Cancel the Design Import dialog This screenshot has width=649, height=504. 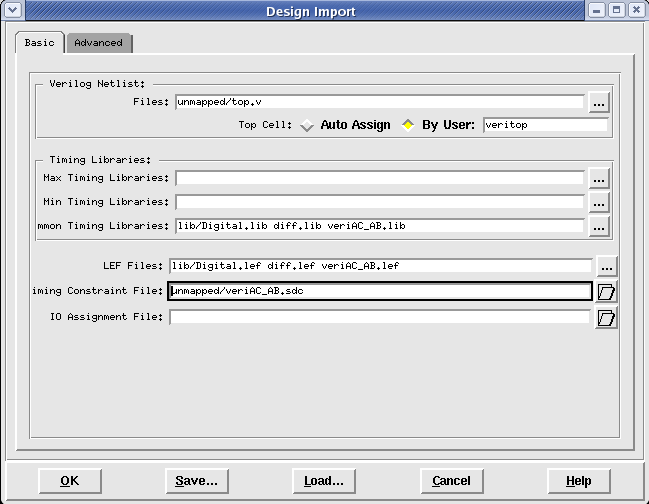tap(452, 481)
